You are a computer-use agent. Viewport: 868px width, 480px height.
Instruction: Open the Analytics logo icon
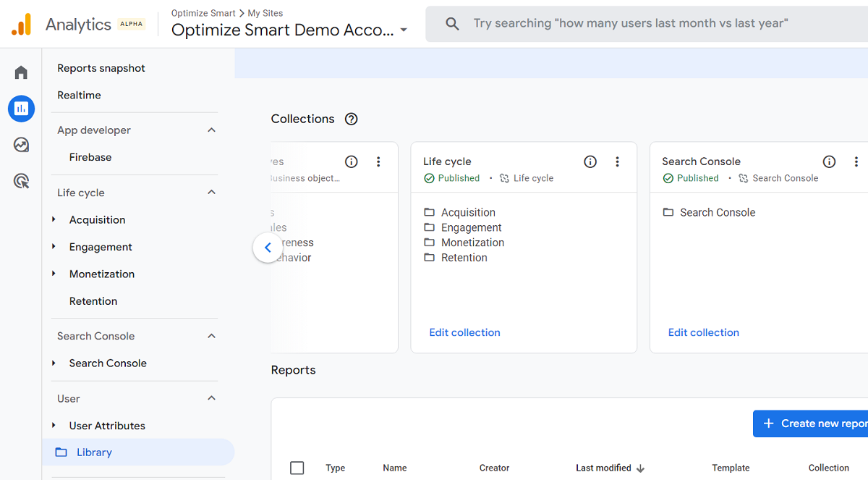[x=20, y=23]
